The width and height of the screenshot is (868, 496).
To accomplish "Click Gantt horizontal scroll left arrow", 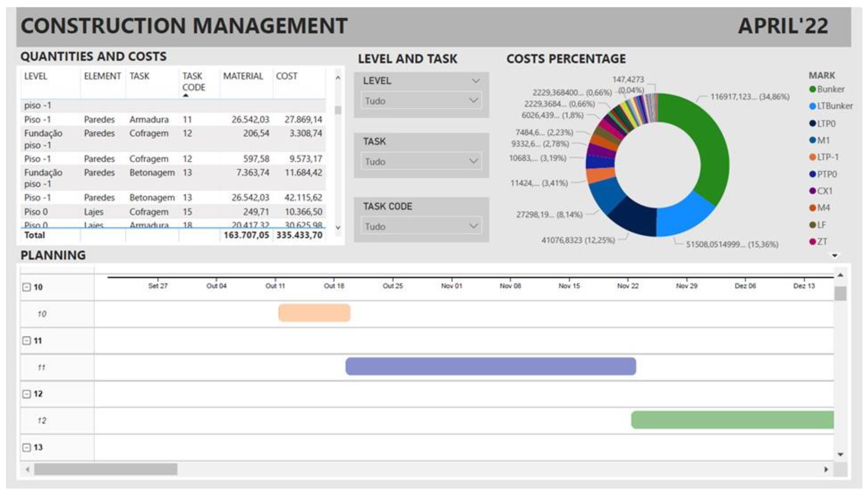I will pos(28,469).
